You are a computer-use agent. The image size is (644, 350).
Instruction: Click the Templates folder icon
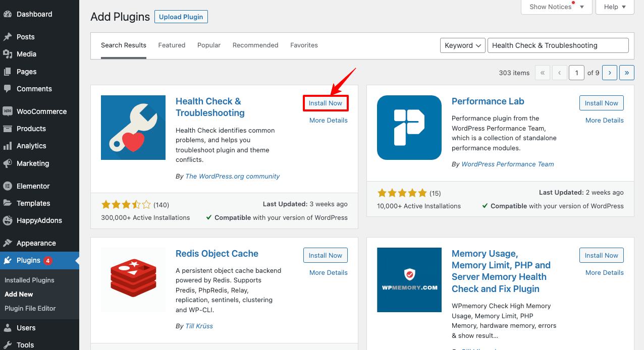pos(8,203)
